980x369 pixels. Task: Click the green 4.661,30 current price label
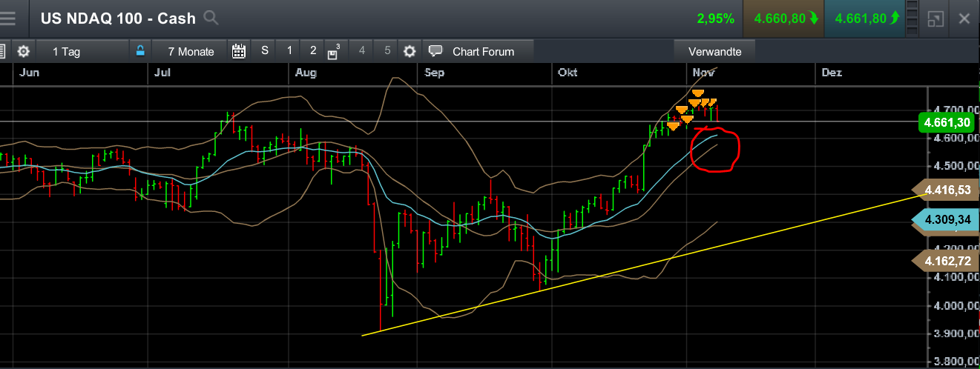[x=945, y=122]
